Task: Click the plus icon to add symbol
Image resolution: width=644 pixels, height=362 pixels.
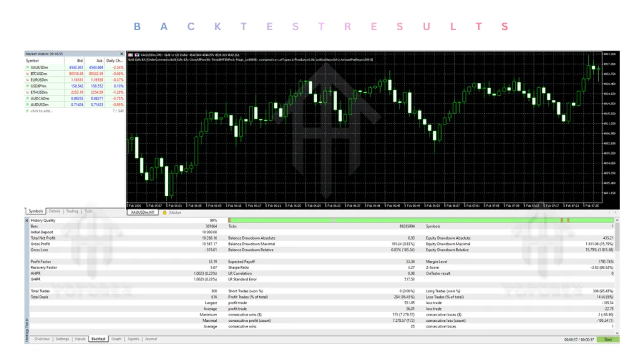Action: point(27,111)
